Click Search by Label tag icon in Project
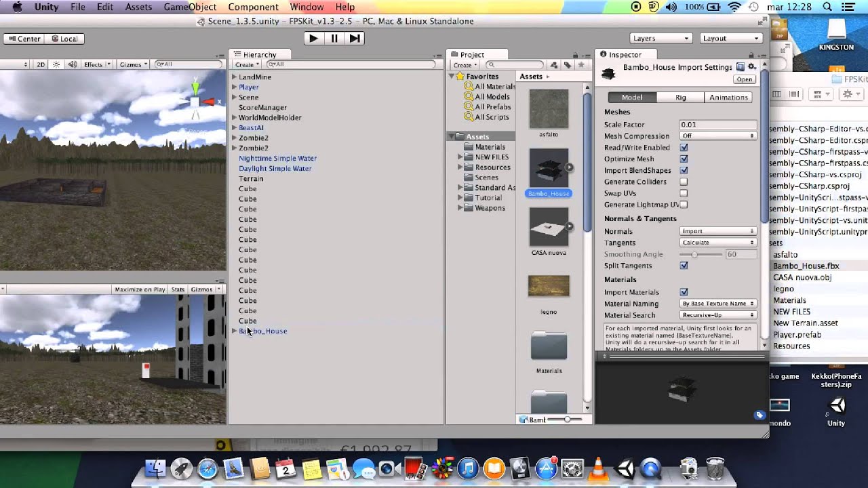The height and width of the screenshot is (488, 868). 567,65
